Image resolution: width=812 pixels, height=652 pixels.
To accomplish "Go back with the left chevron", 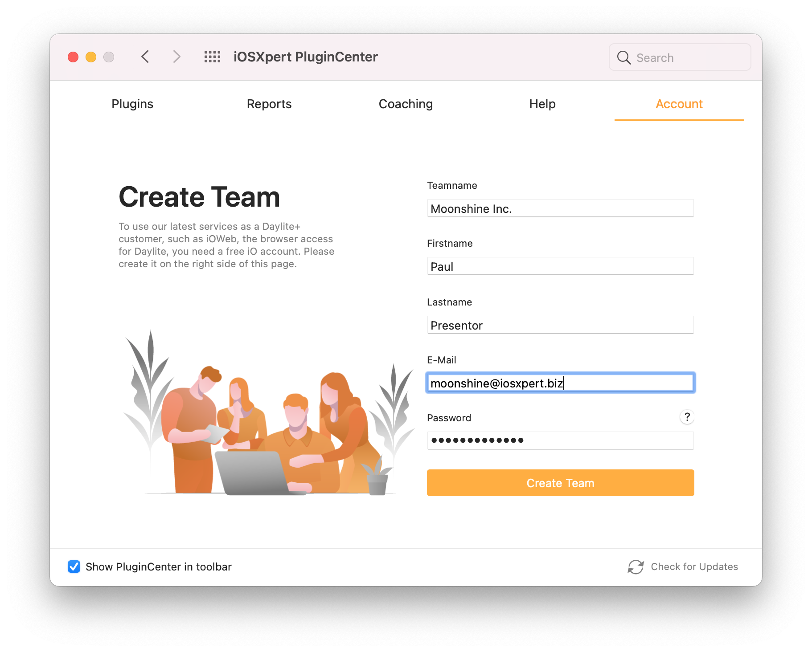I will (x=145, y=57).
